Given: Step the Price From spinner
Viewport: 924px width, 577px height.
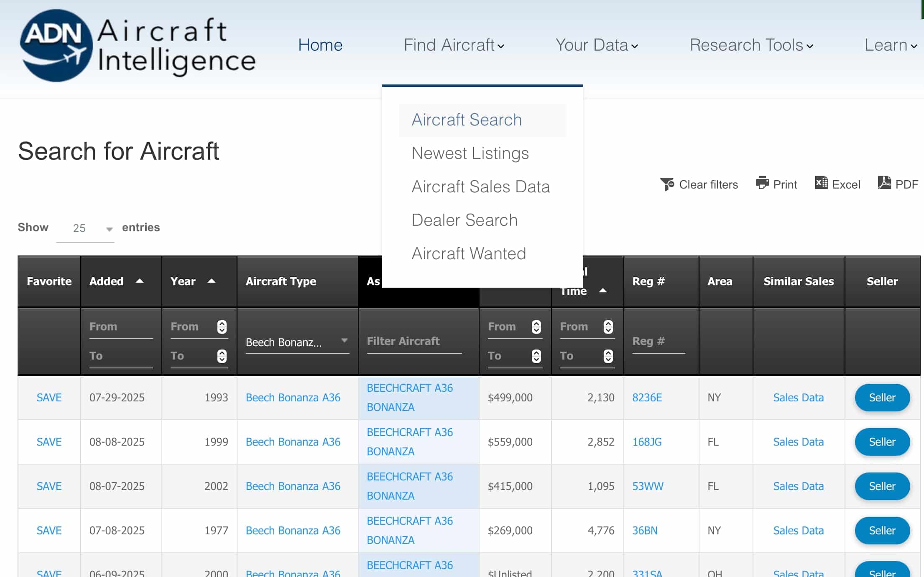Looking at the screenshot, I should tap(536, 327).
